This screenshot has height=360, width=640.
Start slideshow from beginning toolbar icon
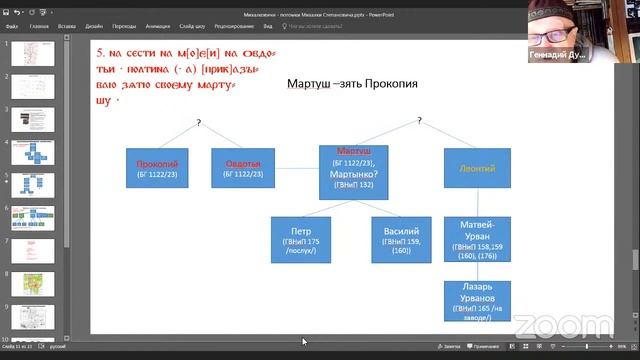(x=42, y=12)
